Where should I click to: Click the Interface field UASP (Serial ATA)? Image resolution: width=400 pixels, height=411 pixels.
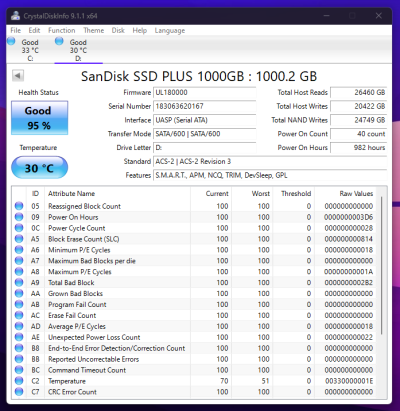click(204, 120)
